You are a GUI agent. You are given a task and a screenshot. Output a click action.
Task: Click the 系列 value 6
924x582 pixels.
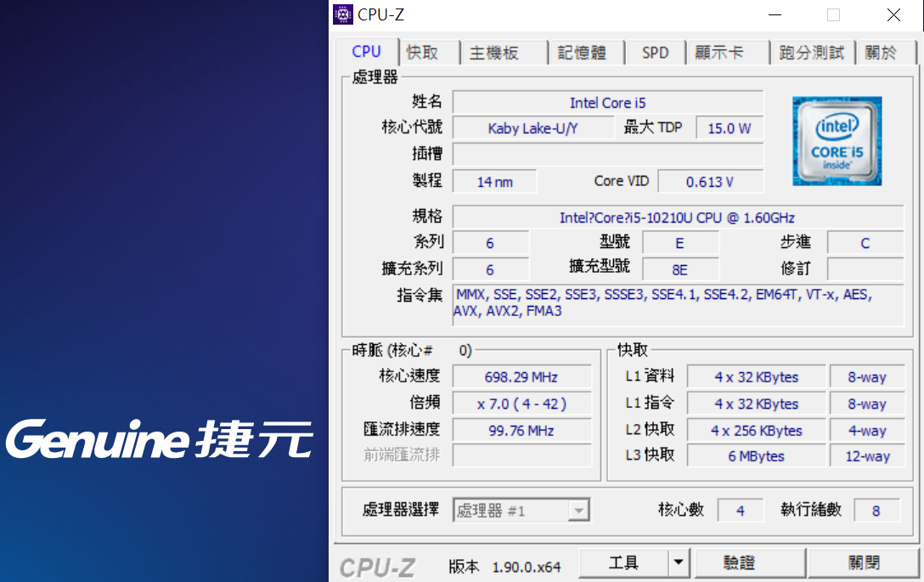[490, 243]
